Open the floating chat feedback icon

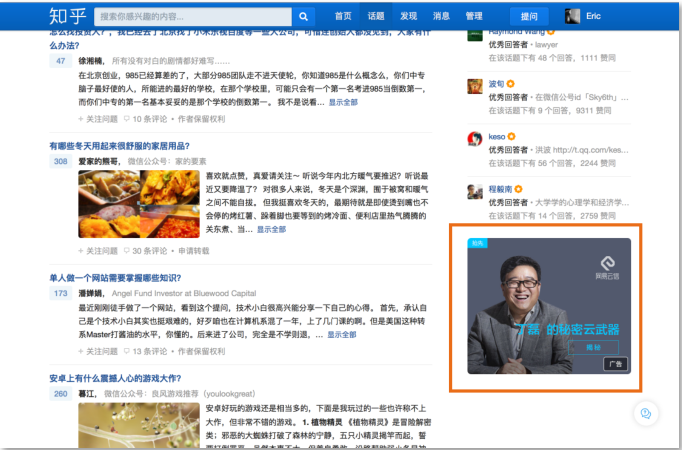coord(646,413)
